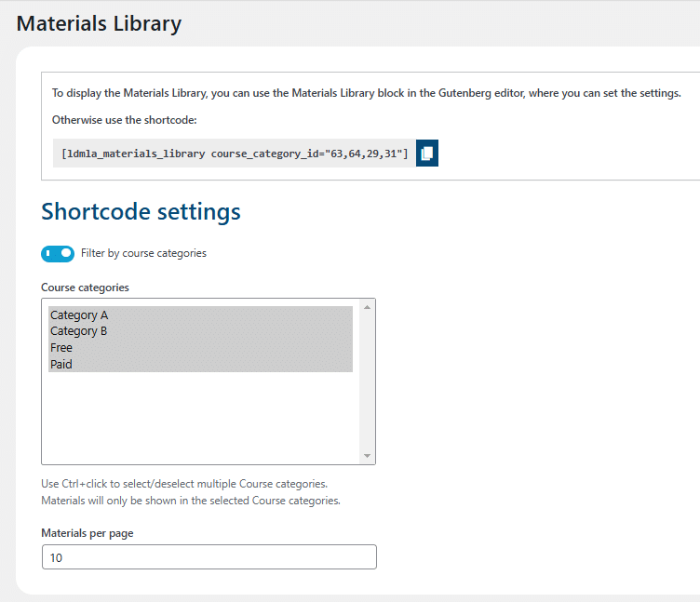Click the Otherwise use the shortcode text
The image size is (700, 602).
pos(124,120)
